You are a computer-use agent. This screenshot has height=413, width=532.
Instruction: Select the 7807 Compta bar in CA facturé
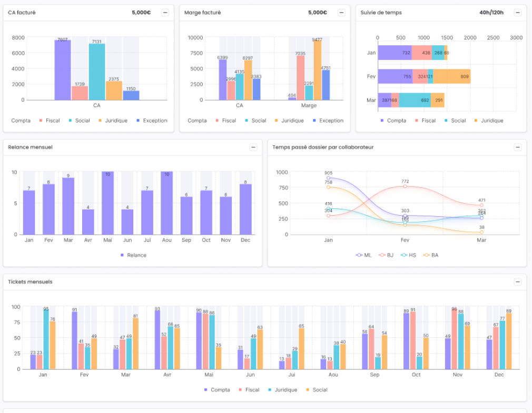[63, 70]
